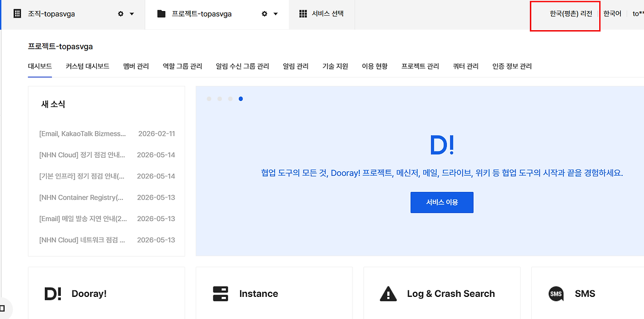The height and width of the screenshot is (319, 644).
Task: Click the Dooray banner description text
Action: coord(442,173)
